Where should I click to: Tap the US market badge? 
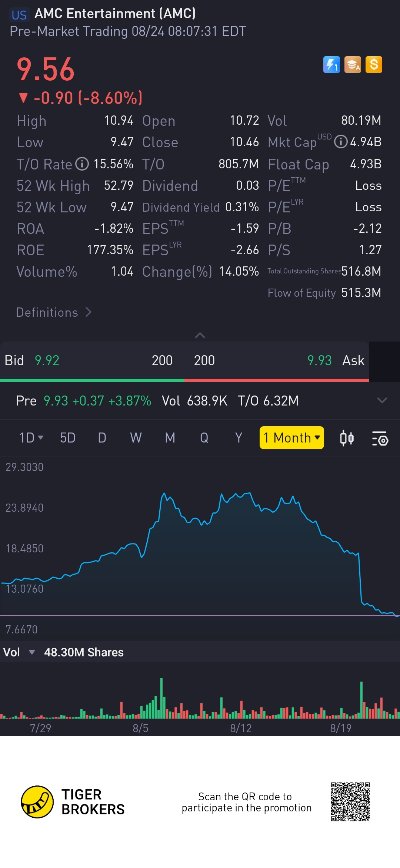19,15
